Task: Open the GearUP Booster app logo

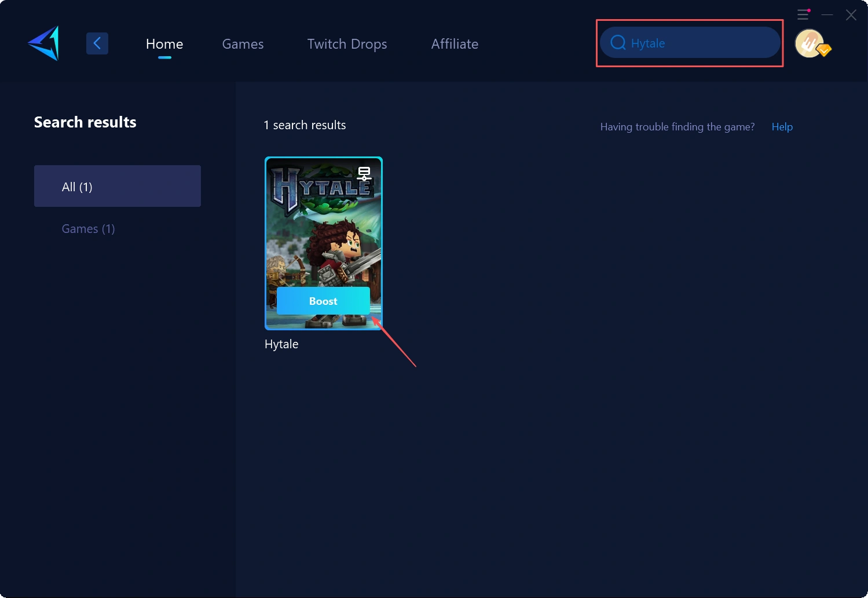Action: [42, 43]
